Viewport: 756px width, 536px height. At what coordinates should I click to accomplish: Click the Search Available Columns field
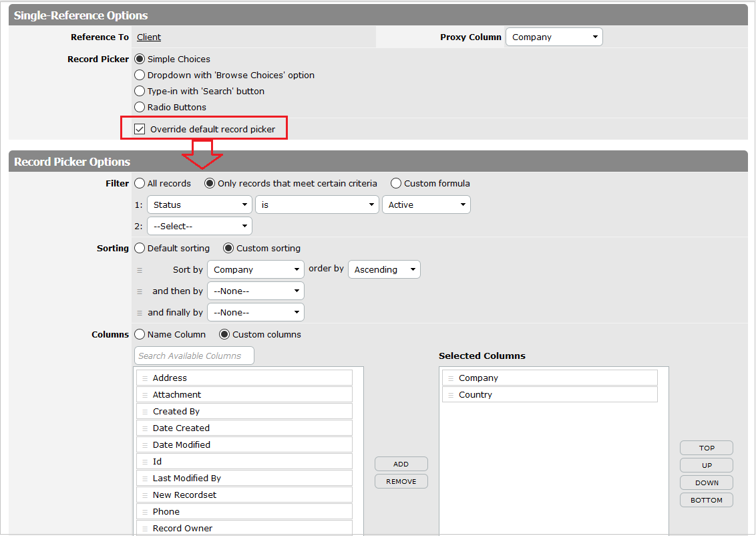coord(194,356)
